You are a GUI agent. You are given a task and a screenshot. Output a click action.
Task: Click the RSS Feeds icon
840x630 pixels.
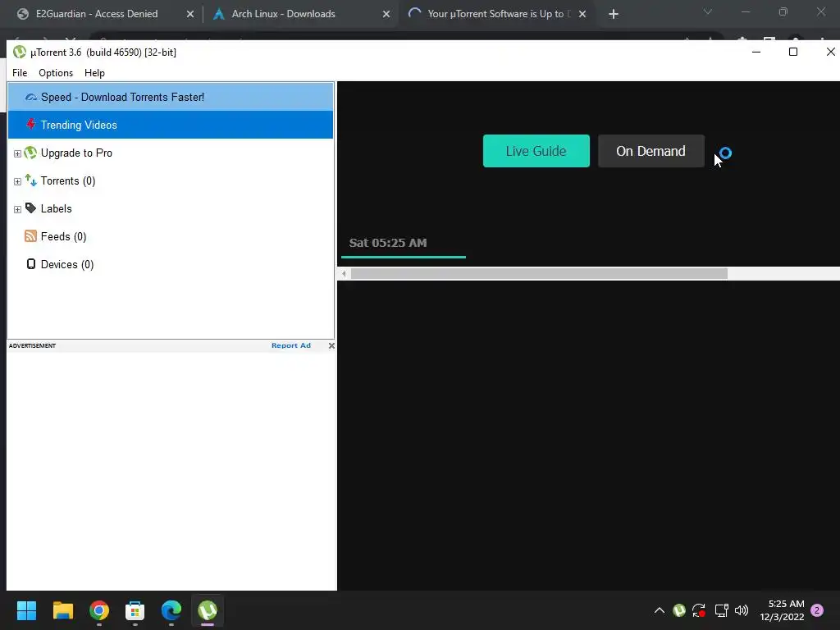(x=31, y=236)
